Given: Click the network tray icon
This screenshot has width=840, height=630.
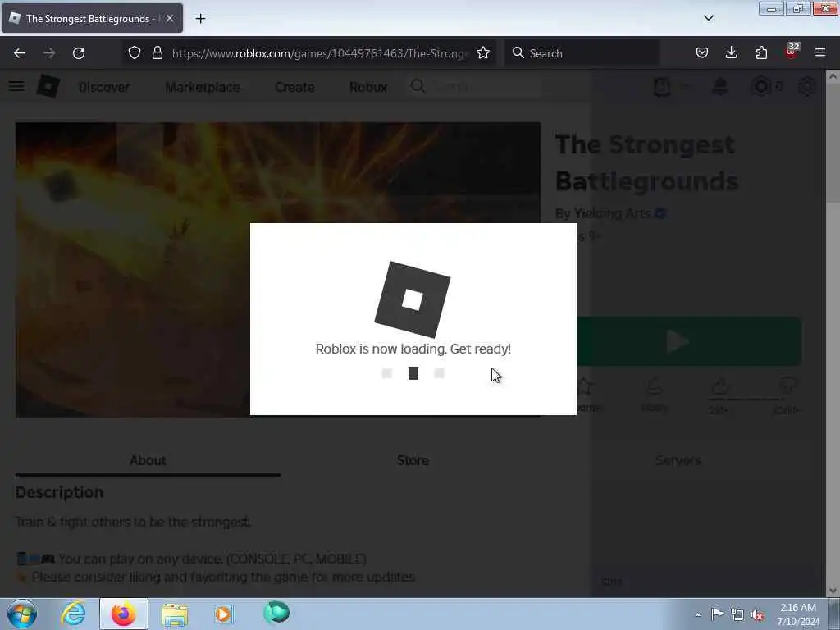Looking at the screenshot, I should 737,615.
